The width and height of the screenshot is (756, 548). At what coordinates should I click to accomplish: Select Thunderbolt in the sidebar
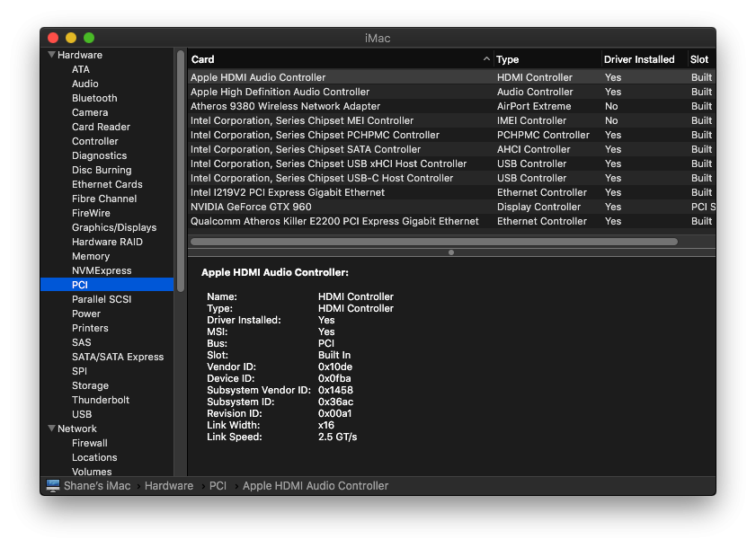pyautogui.click(x=101, y=400)
